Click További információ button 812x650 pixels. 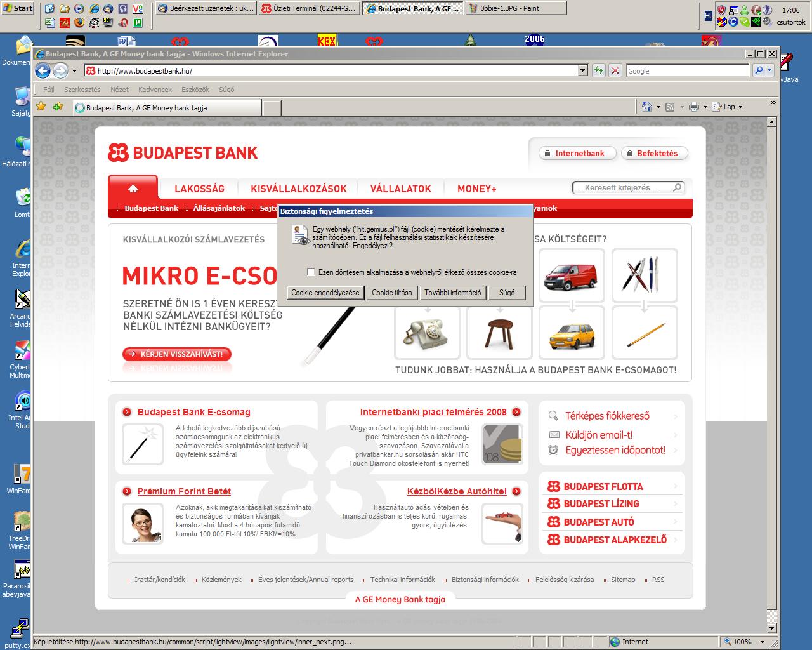[x=452, y=293]
